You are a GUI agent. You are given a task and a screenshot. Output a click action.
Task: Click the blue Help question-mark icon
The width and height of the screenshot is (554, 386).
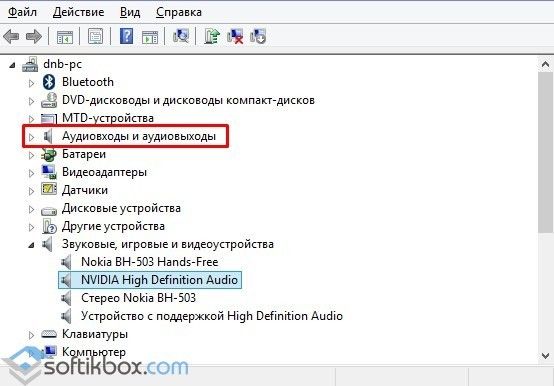[x=126, y=36]
